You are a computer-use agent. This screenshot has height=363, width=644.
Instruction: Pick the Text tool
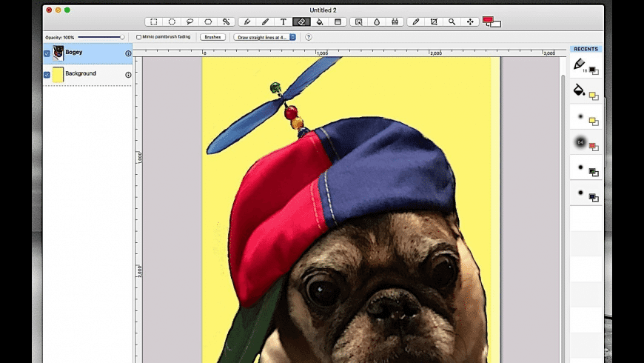point(283,22)
